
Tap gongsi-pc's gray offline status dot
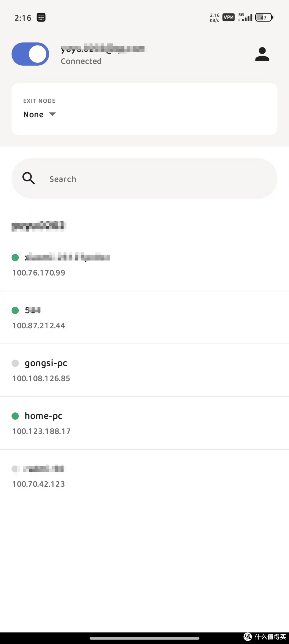click(x=15, y=363)
